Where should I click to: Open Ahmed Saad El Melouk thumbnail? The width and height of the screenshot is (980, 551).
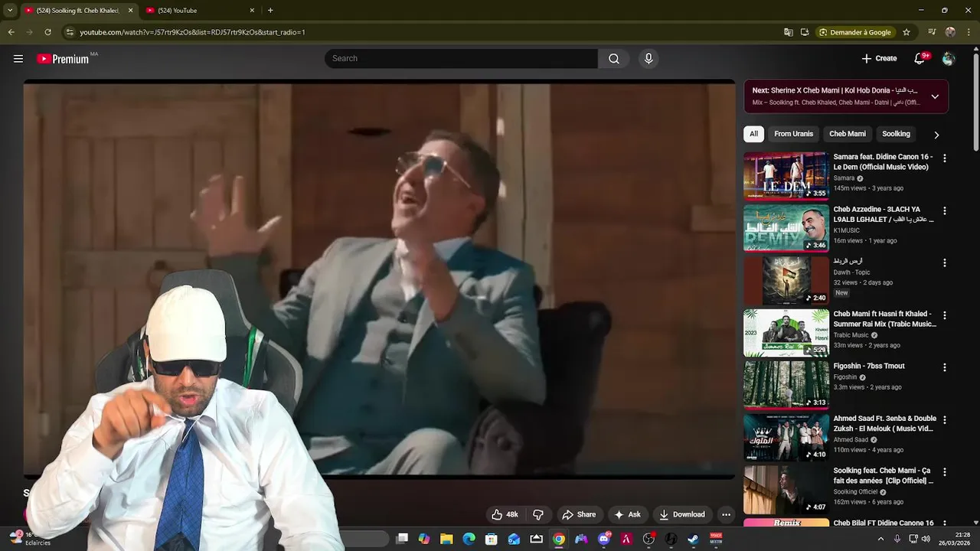tap(786, 437)
